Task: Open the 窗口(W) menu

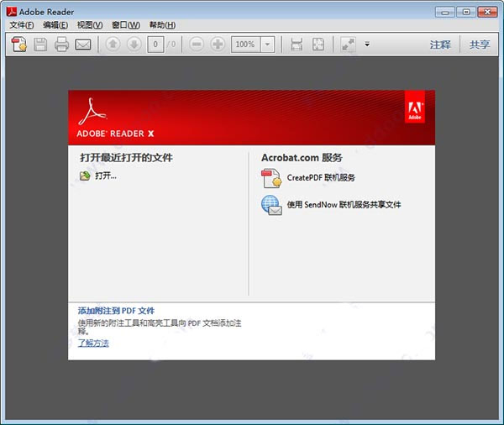Action: pos(126,25)
